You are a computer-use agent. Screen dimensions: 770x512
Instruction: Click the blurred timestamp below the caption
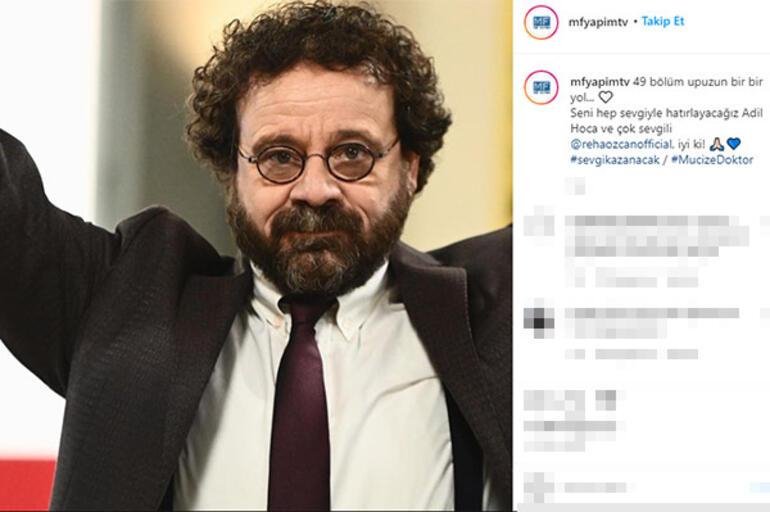point(576,186)
